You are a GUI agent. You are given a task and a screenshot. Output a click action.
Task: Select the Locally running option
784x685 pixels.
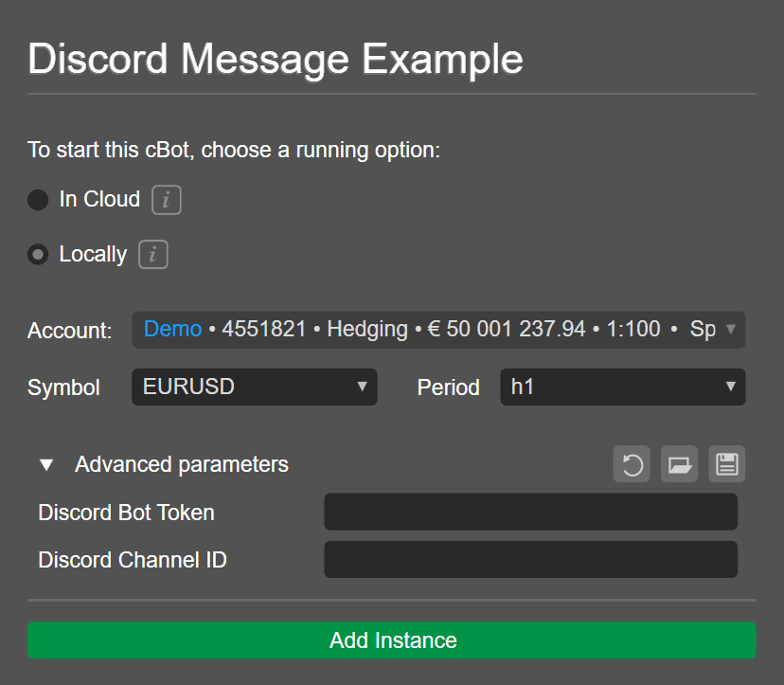38,254
